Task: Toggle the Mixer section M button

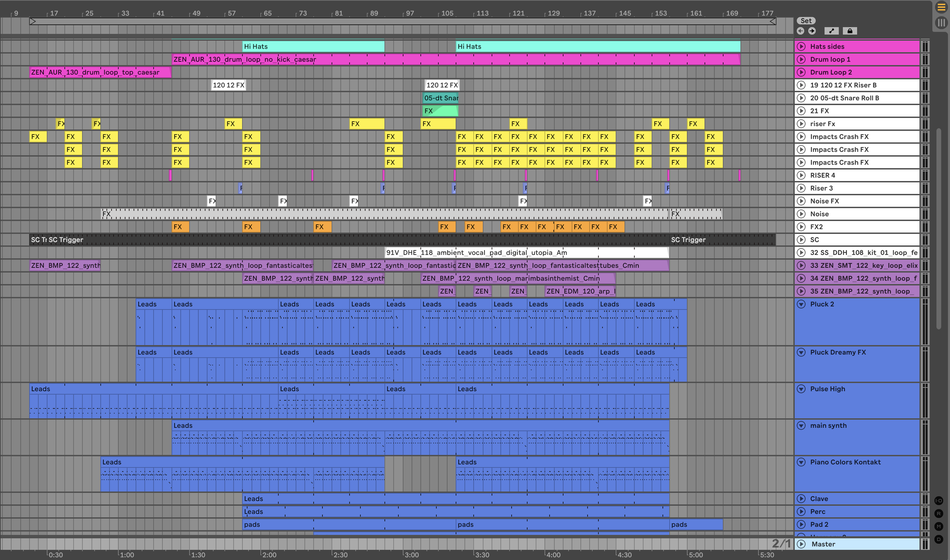Action: (939, 526)
